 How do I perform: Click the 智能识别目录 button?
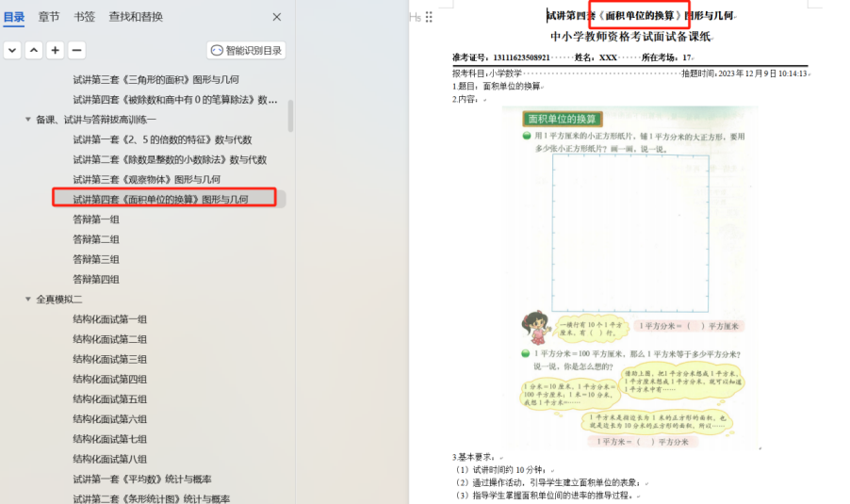246,51
